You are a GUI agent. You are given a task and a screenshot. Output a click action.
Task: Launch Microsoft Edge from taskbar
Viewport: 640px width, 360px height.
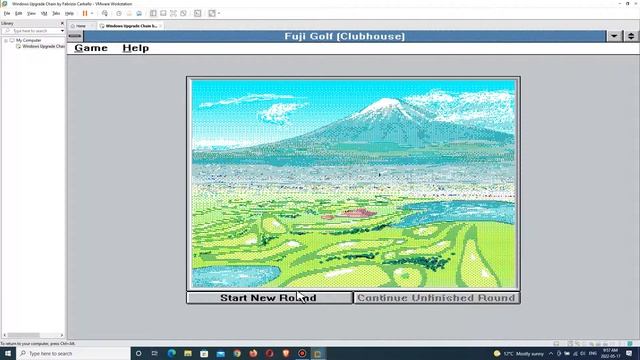(171, 353)
